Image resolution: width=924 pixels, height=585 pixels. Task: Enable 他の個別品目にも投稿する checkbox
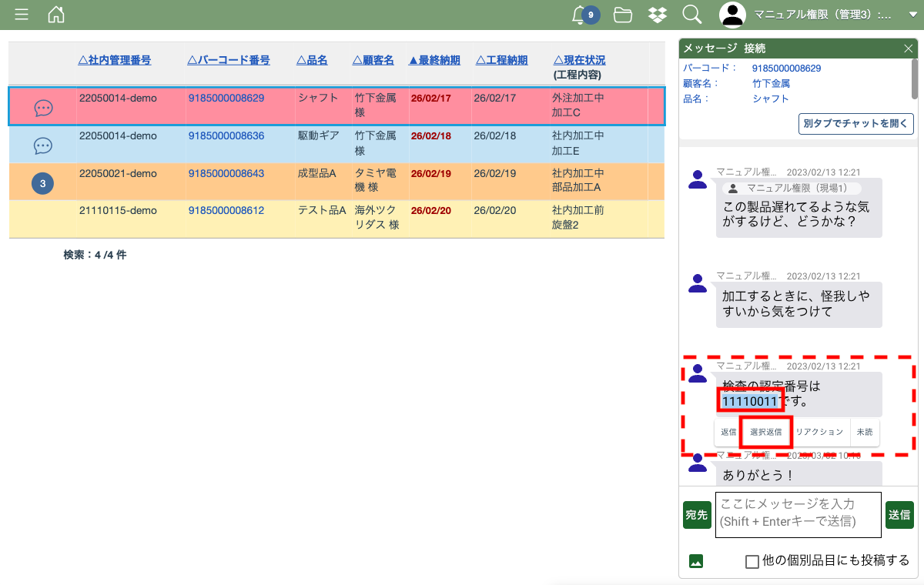pos(752,561)
